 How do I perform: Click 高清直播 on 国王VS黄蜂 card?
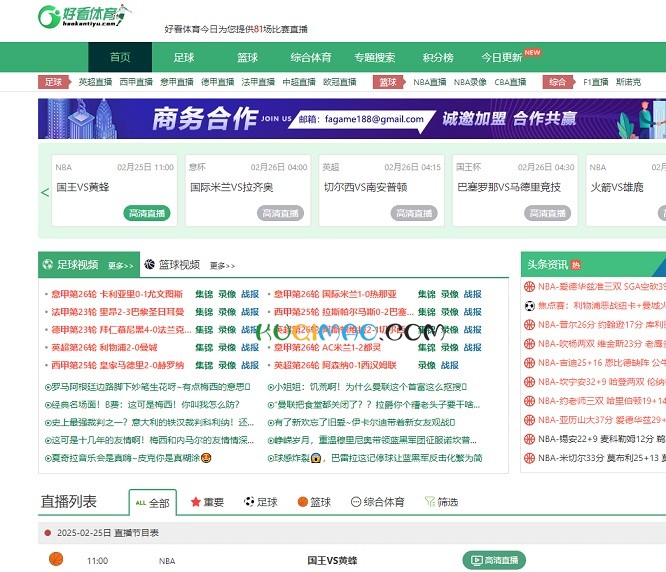(x=147, y=213)
